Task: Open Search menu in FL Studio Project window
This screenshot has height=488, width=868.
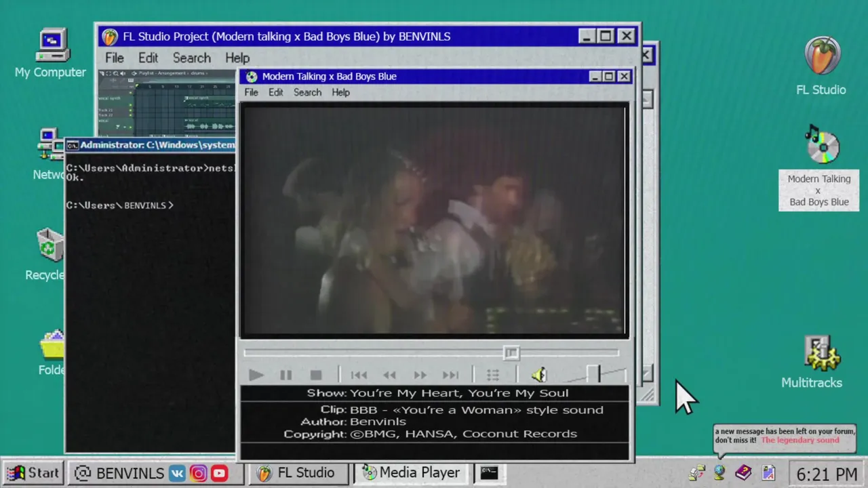Action: coord(191,58)
